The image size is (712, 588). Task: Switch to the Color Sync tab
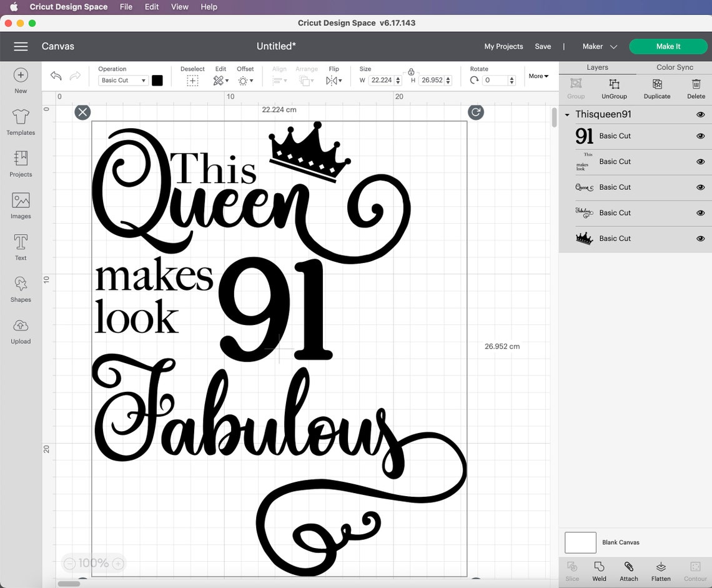point(674,67)
